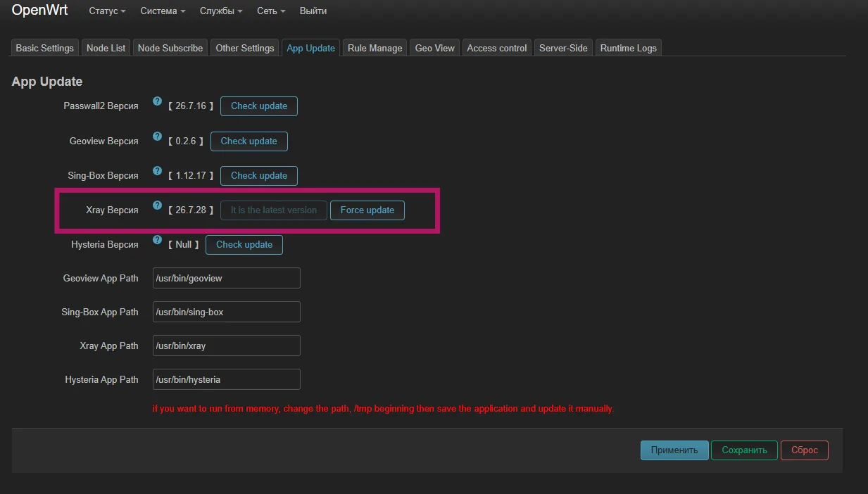This screenshot has width=868, height=494.
Task: Click the Sing-Box version value 1.12.17
Action: [x=191, y=176]
